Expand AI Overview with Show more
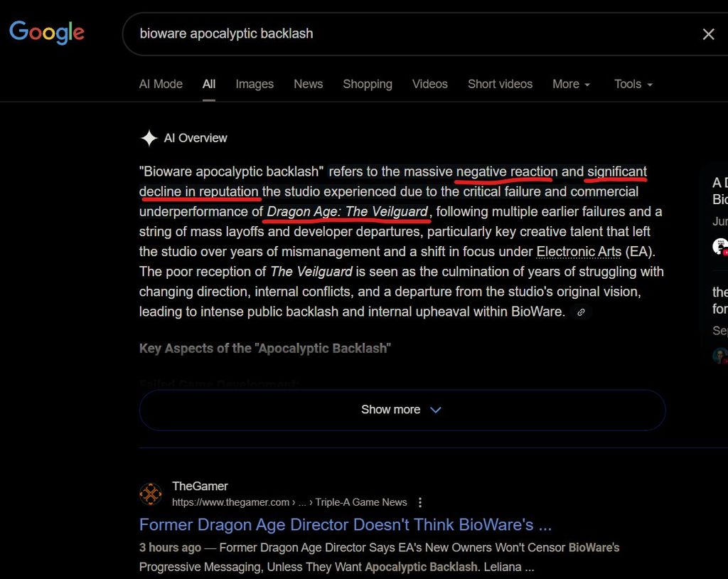The height and width of the screenshot is (579, 728). coord(402,410)
